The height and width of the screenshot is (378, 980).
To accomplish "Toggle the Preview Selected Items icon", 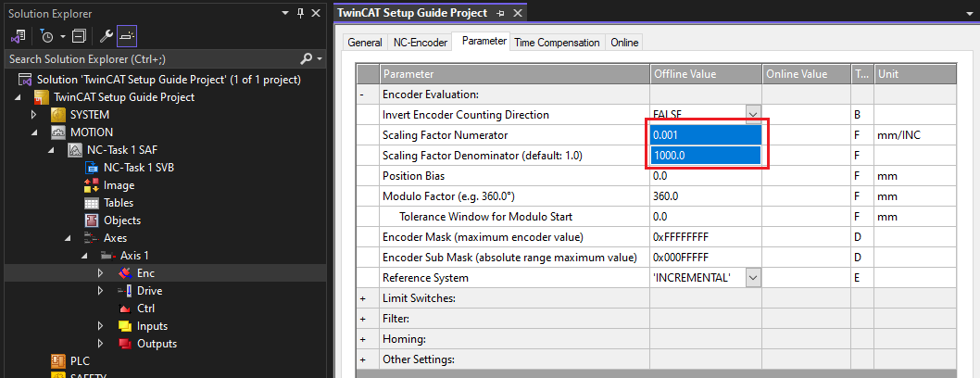I will tap(127, 36).
